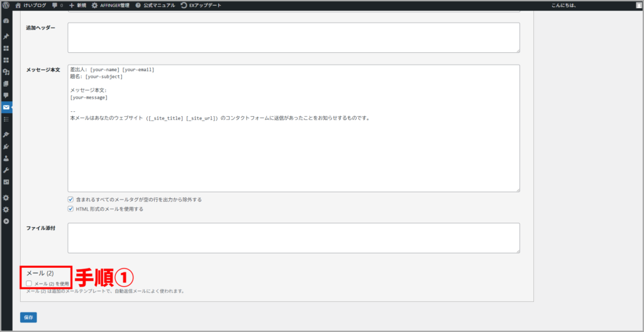The height and width of the screenshot is (332, 644).
Task: Open Posts via the pushpin icon
Action: pos(6,36)
